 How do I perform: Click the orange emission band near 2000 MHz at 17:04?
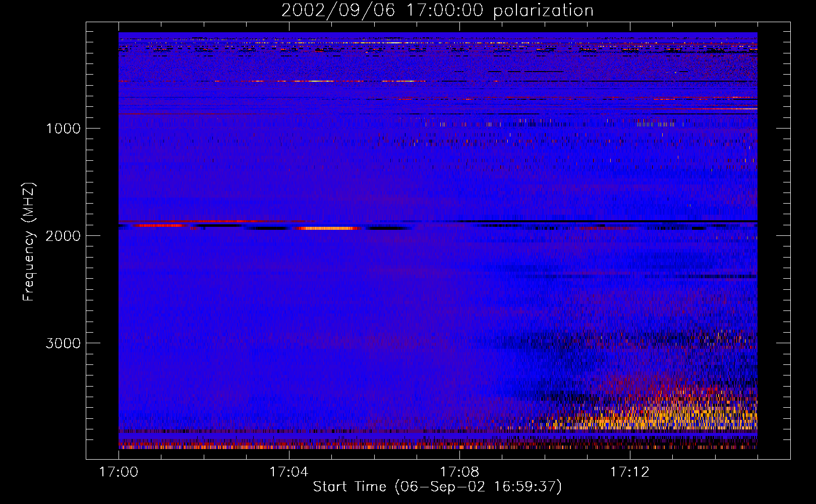(328, 228)
